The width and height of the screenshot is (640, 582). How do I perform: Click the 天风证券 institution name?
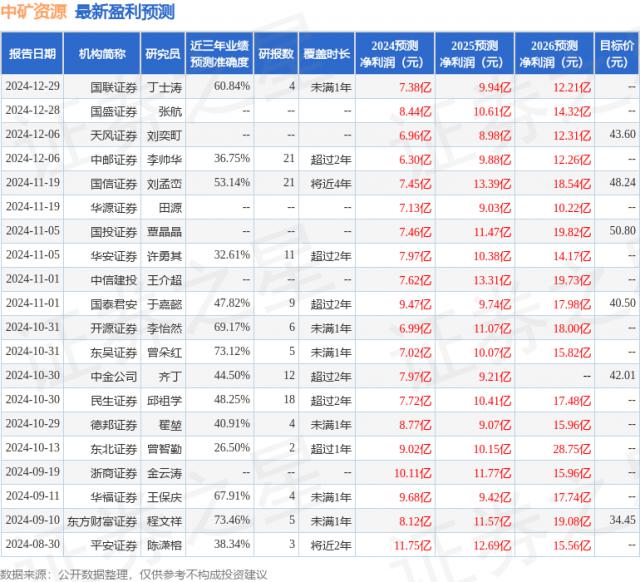pos(110,134)
